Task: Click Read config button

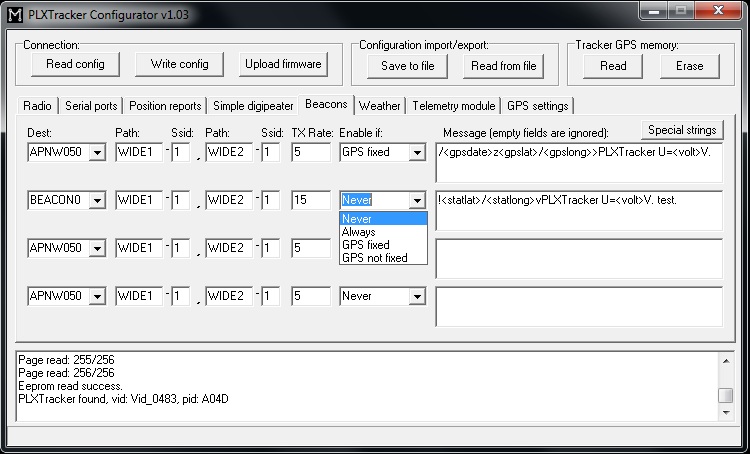Action: pos(75,64)
